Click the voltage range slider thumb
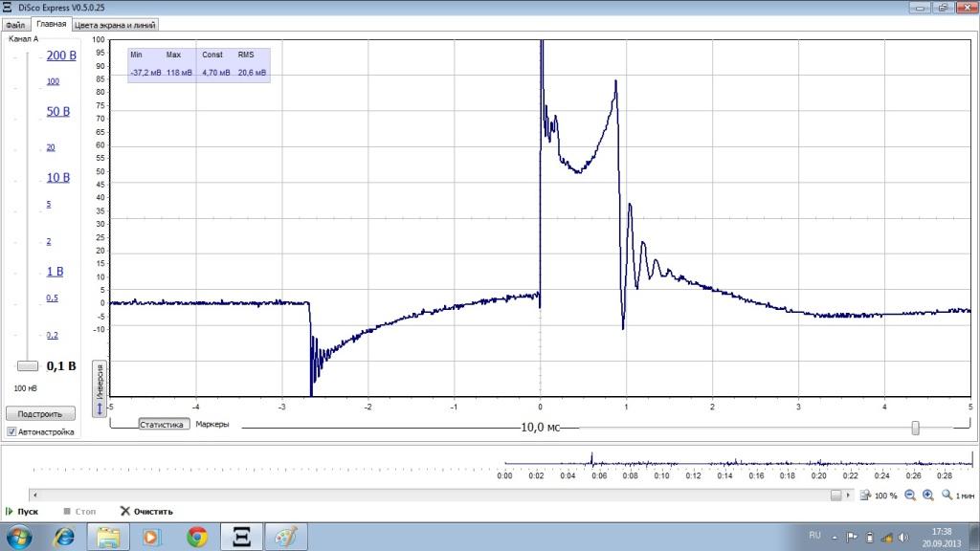The height and width of the screenshot is (551, 980). 28,366
